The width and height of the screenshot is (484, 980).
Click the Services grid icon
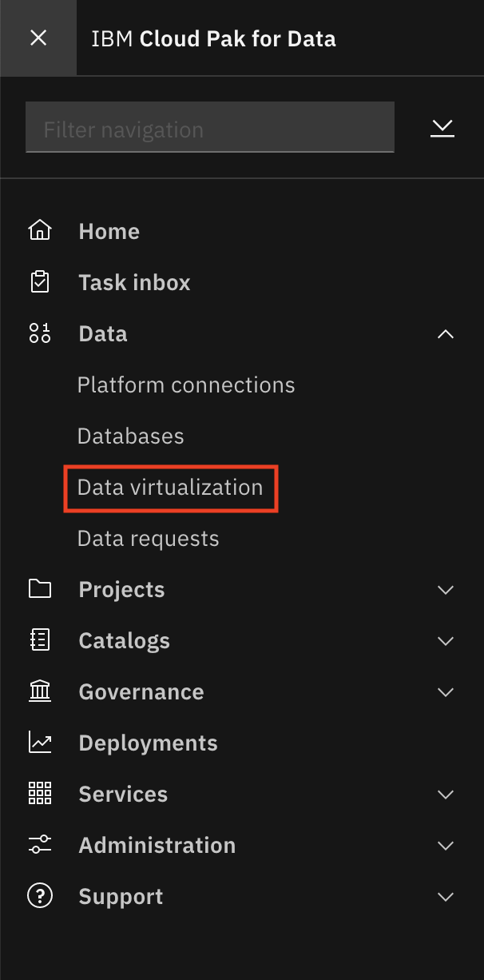point(40,794)
